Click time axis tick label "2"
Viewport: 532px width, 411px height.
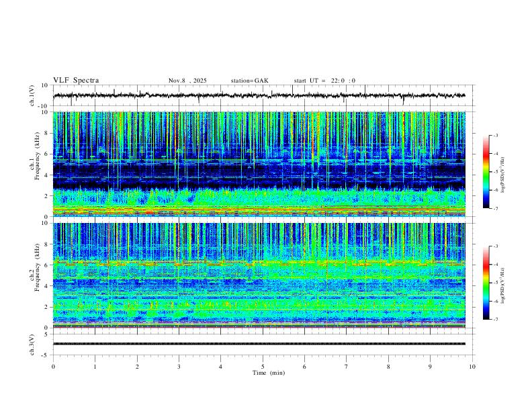click(x=137, y=367)
